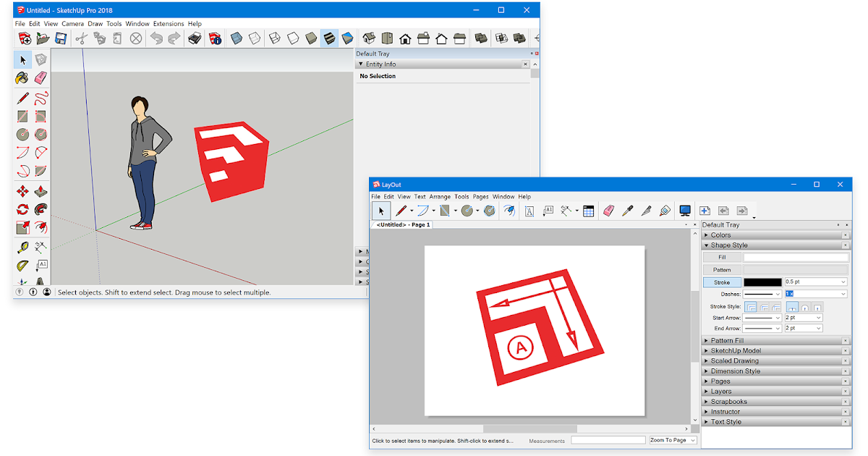Screen dimensions: 868x456
Task: Start presentation with the monitor icon in LayOut
Action: pos(685,211)
